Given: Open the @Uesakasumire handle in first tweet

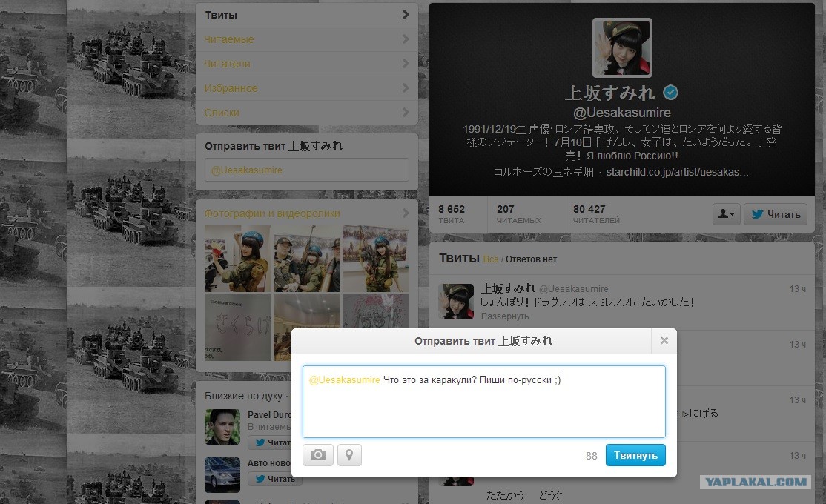Looking at the screenshot, I should [574, 288].
